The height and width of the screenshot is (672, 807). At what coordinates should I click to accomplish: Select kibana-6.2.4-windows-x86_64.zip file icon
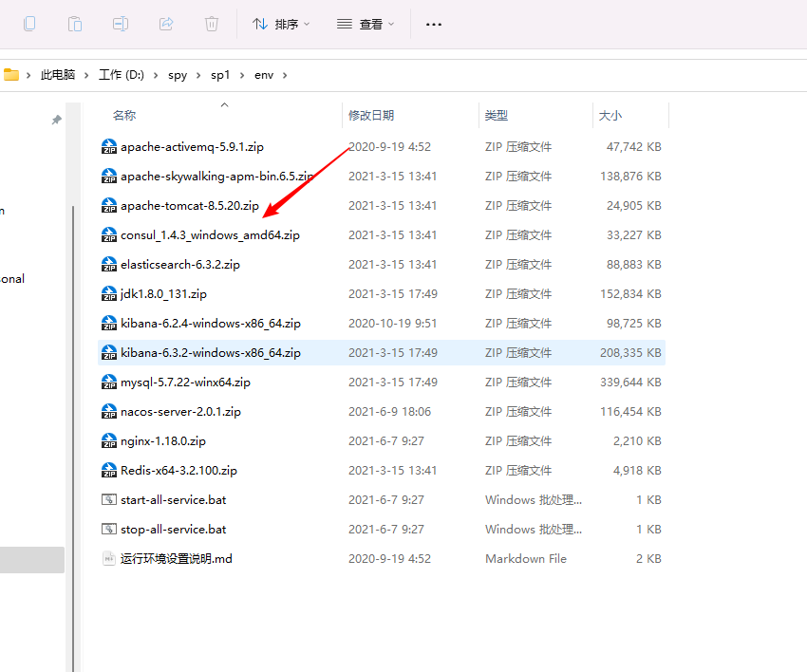tap(109, 323)
